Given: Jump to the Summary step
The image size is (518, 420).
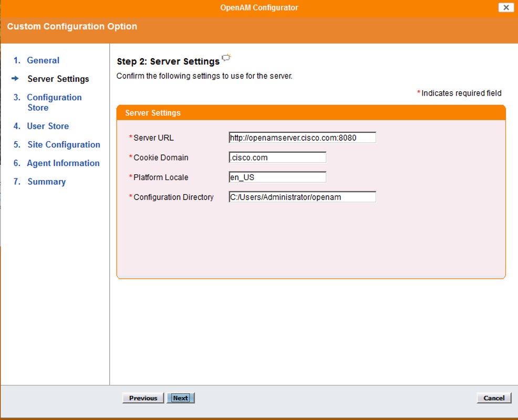Looking at the screenshot, I should [46, 181].
